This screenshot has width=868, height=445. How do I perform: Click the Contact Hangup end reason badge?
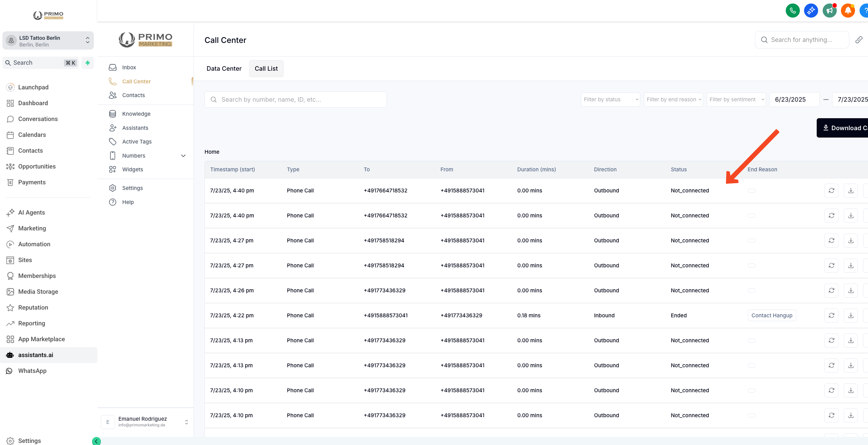point(772,316)
